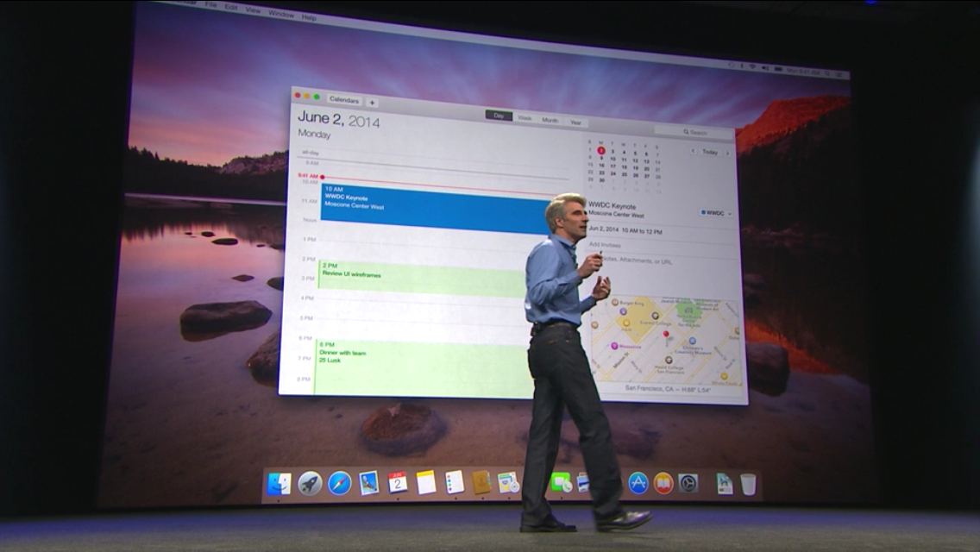The height and width of the screenshot is (552, 980).
Task: Click June 2, 2014 date heading
Action: tap(338, 118)
